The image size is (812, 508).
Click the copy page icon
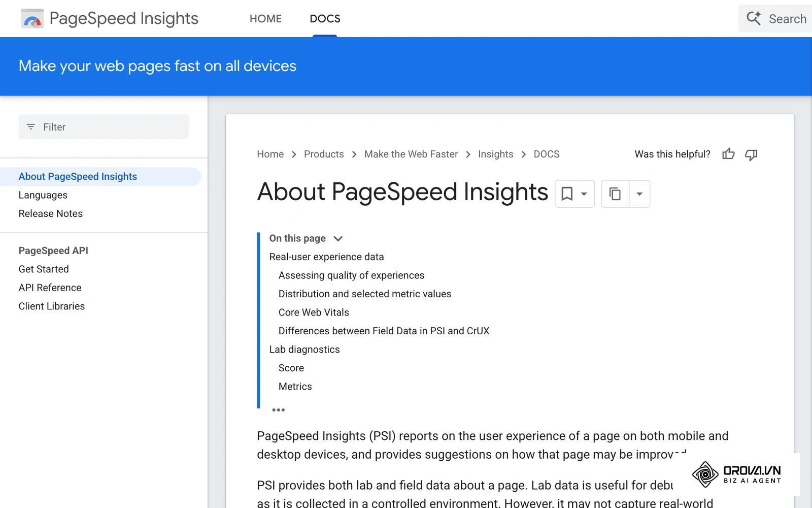click(615, 194)
